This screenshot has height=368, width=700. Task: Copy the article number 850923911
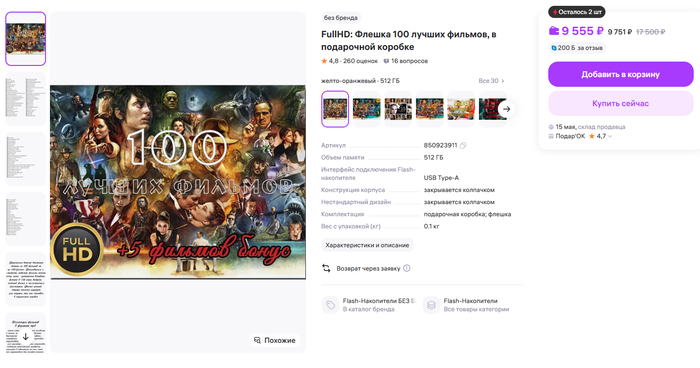463,146
